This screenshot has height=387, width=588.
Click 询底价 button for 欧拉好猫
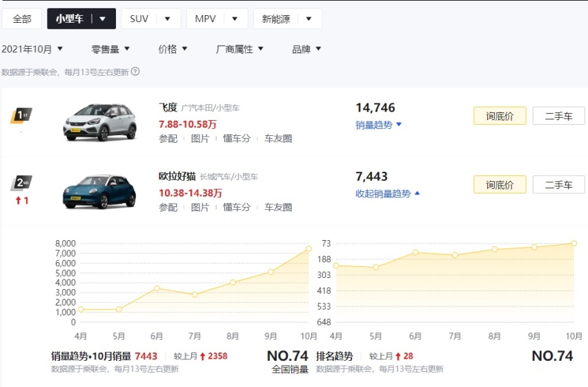pyautogui.click(x=500, y=184)
